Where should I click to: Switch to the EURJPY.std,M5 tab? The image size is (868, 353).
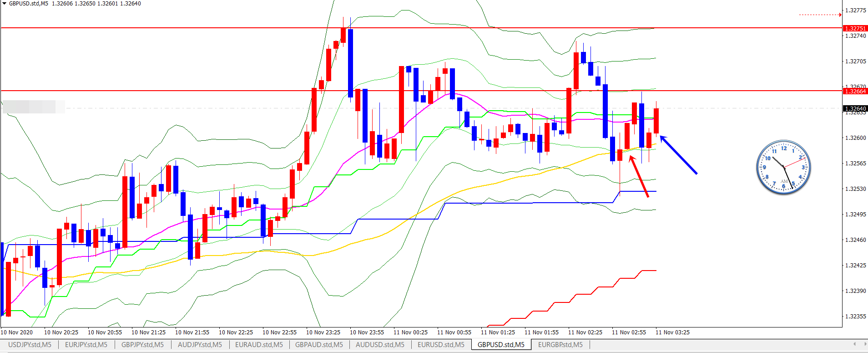click(86, 345)
